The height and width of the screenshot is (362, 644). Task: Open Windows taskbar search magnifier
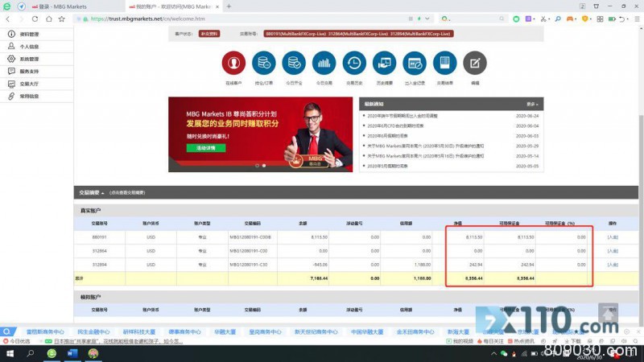31,353
